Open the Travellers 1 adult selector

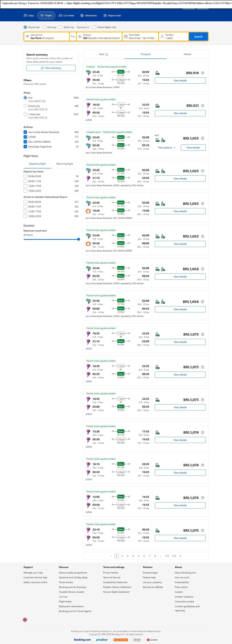tap(174, 36)
